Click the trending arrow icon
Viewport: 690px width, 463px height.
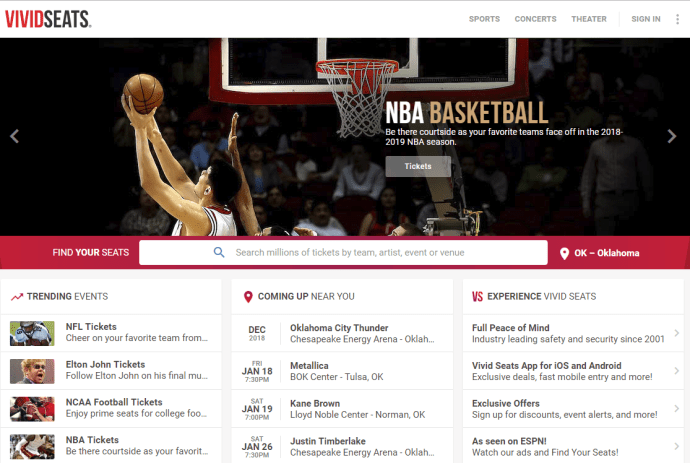tap(17, 297)
